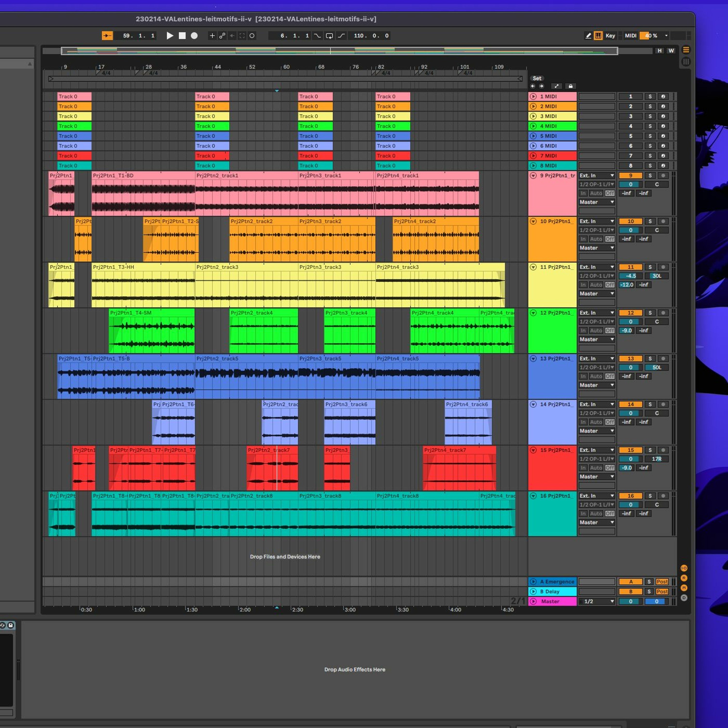This screenshot has height=728, width=728.
Task: Jump to previous locator arrow
Action: (533, 86)
